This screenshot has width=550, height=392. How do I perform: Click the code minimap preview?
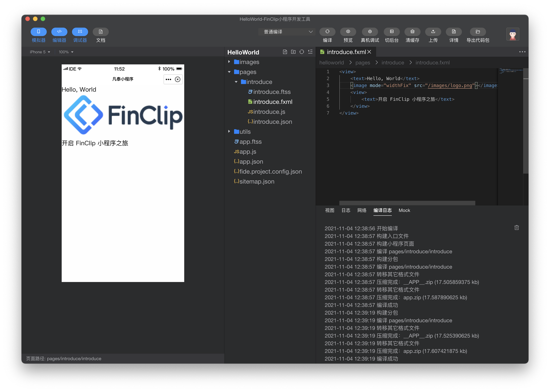click(x=510, y=71)
